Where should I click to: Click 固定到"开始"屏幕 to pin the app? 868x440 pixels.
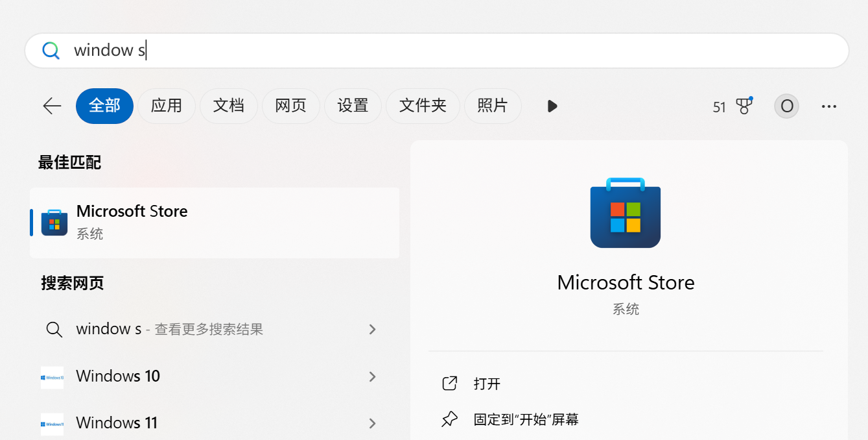pos(526,419)
